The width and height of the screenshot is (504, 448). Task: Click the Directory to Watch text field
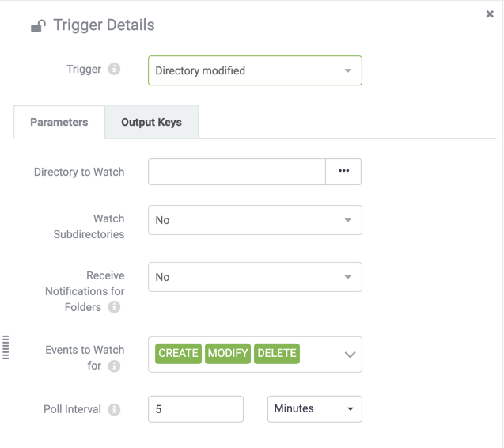(x=237, y=172)
